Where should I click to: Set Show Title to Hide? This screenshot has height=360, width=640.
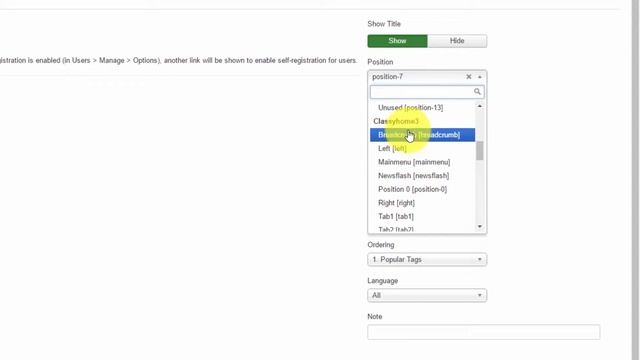pyautogui.click(x=457, y=41)
